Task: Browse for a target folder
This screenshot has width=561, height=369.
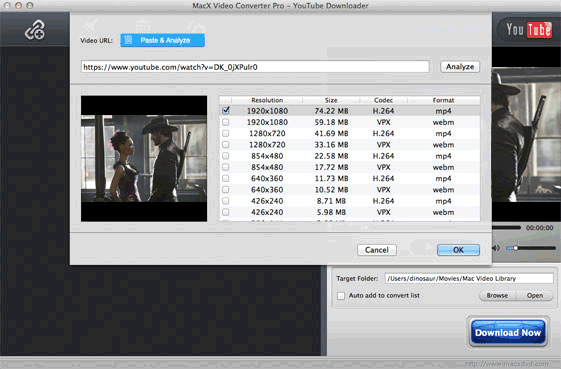Action: click(x=497, y=296)
